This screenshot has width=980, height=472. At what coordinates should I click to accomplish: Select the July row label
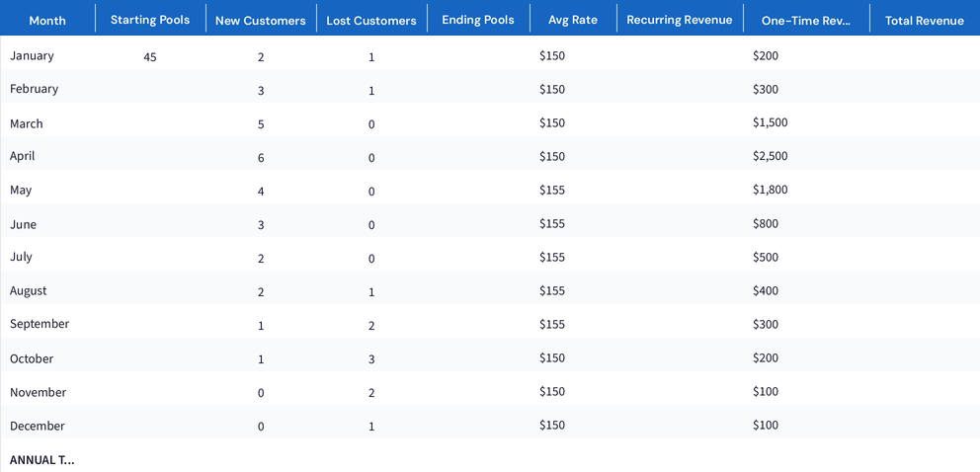[22, 257]
